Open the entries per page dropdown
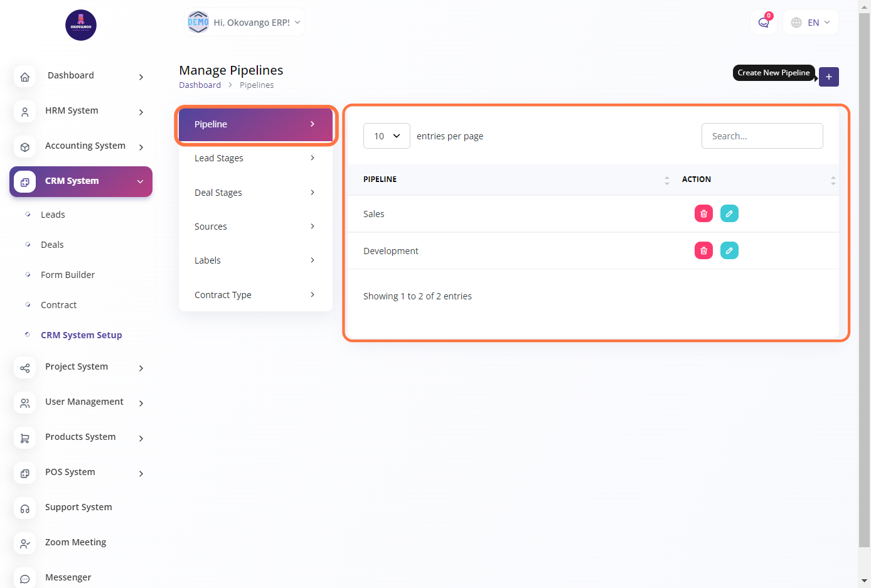Viewport: 871px width, 588px height. 387,136
